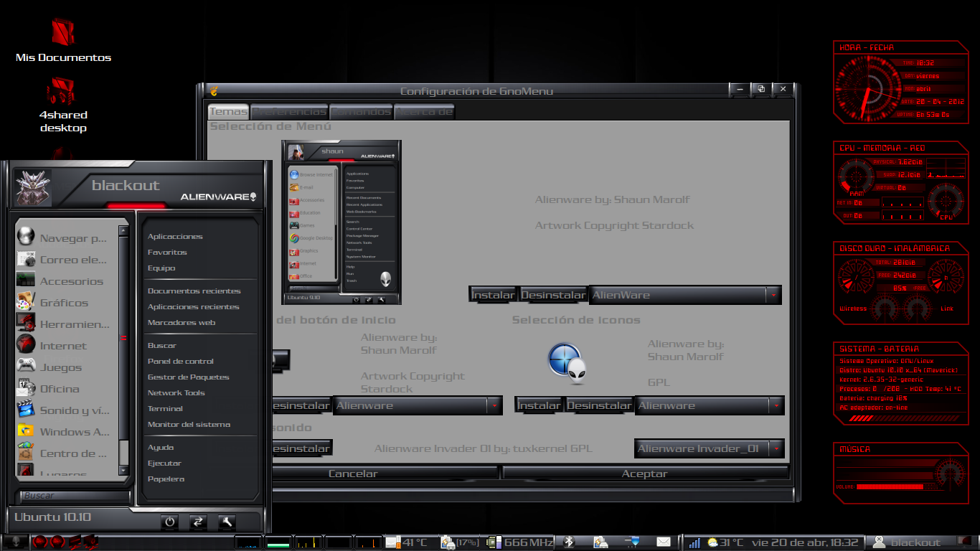Screen dimensions: 980x551
Task: Open Marcadores web
Action: point(182,323)
